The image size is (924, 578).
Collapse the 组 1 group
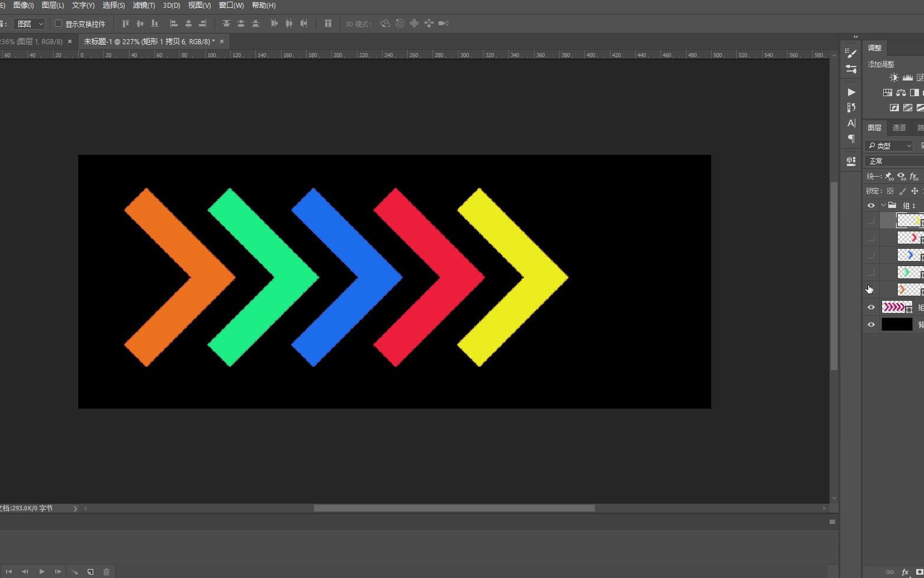pos(883,205)
